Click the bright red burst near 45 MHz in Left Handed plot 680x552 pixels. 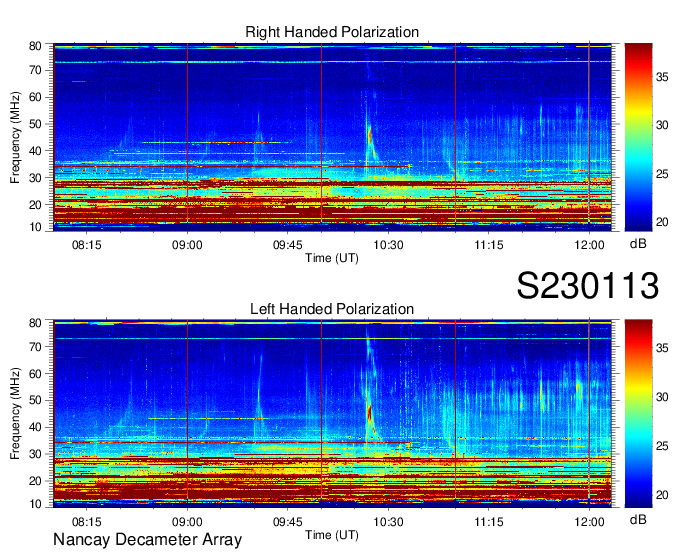[369, 413]
